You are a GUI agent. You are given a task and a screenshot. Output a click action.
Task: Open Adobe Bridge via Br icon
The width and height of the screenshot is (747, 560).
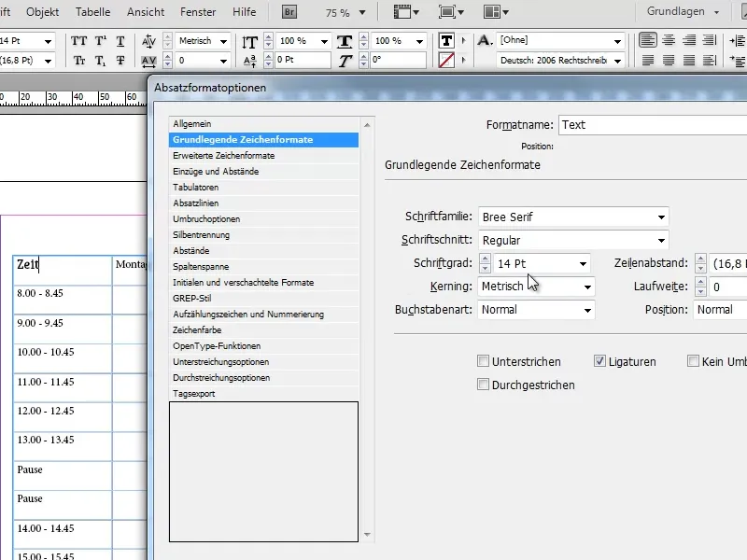point(289,12)
